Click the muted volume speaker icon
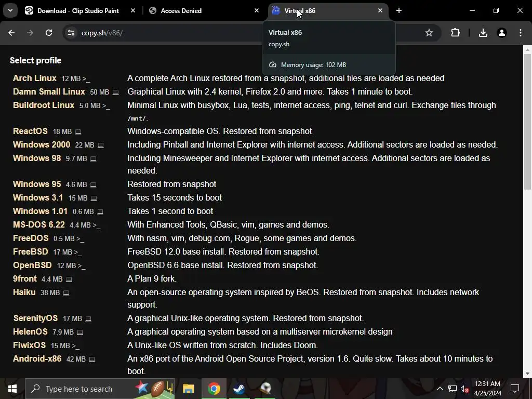This screenshot has width=532, height=399. point(465,389)
